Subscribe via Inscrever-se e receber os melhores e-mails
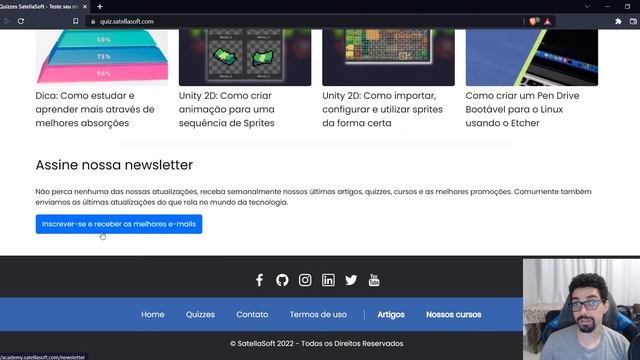The image size is (640, 360). (119, 224)
